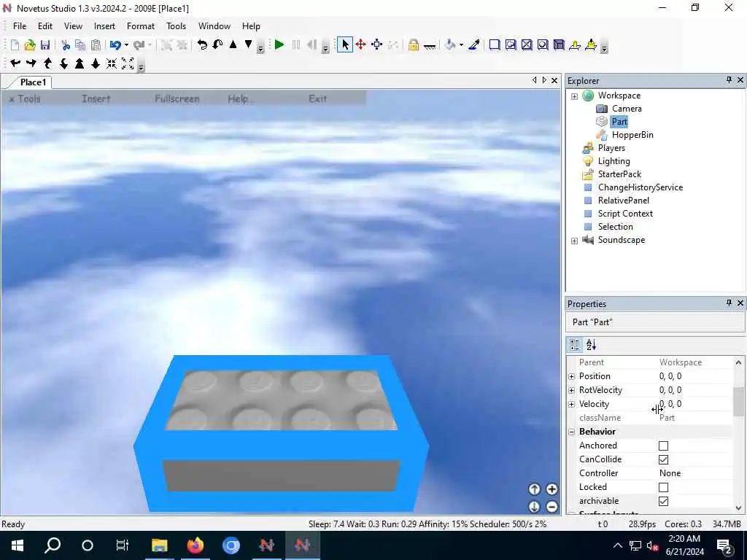Screen dimensions: 747x560
Task: Switch Properties to categorized view
Action: 575,344
